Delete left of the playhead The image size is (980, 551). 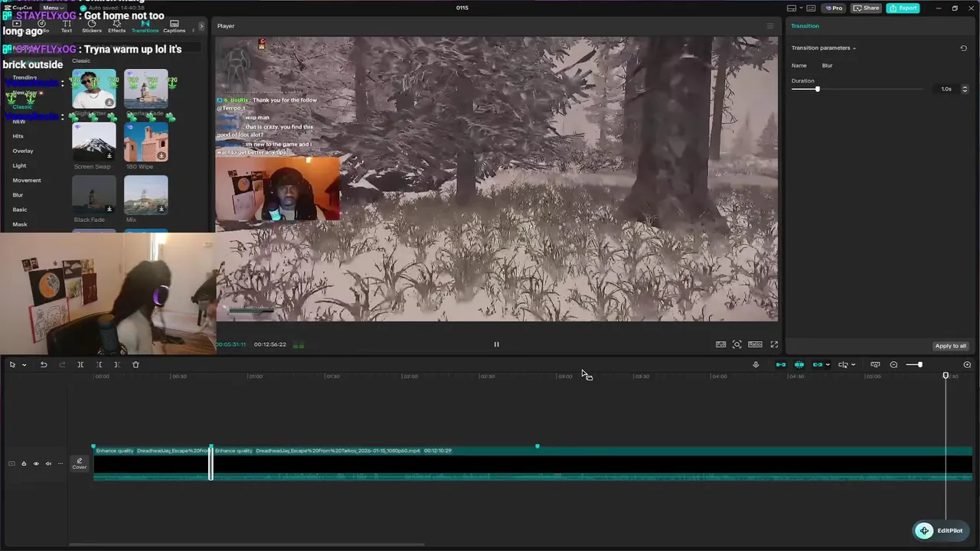[99, 365]
